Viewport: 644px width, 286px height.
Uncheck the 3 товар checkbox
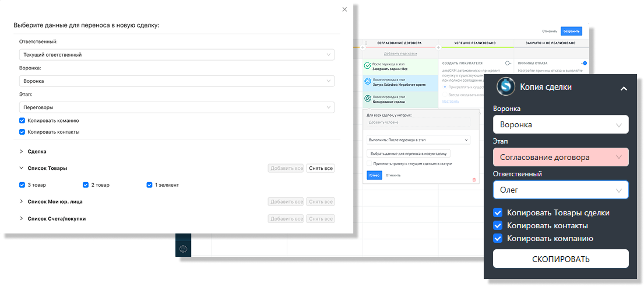pos(22,185)
